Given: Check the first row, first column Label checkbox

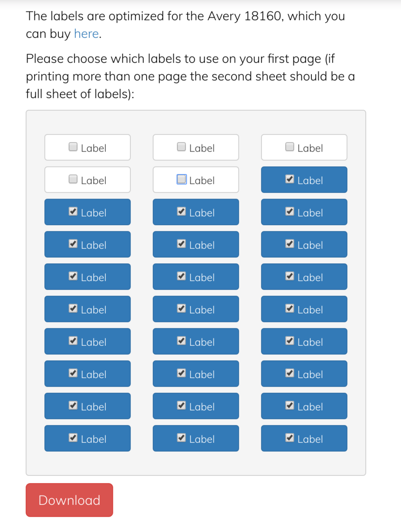Looking at the screenshot, I should pyautogui.click(x=73, y=147).
